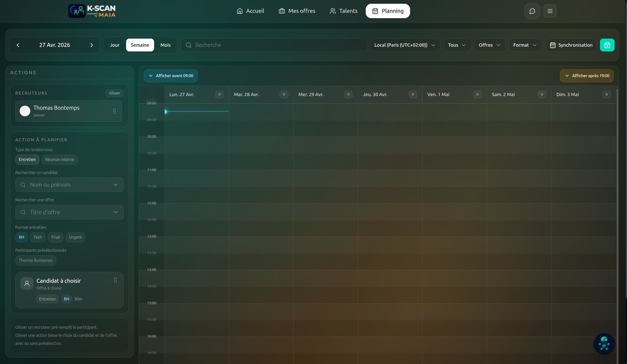Viewport: 627px width, 364px height.
Task: Go to previous week arrow
Action: [18, 45]
